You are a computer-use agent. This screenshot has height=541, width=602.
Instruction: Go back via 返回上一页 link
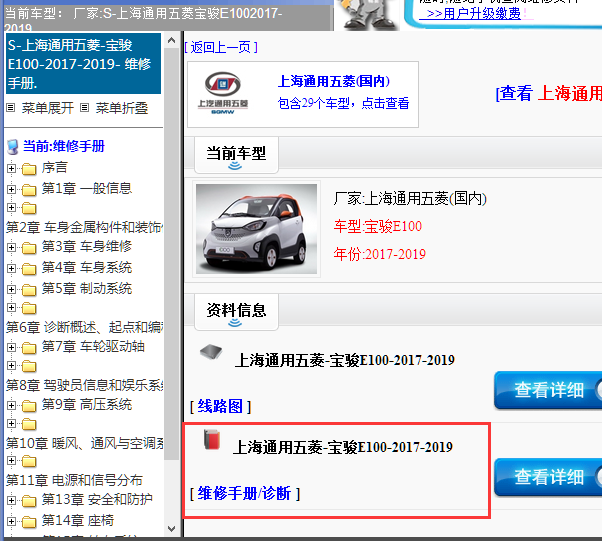[x=221, y=48]
